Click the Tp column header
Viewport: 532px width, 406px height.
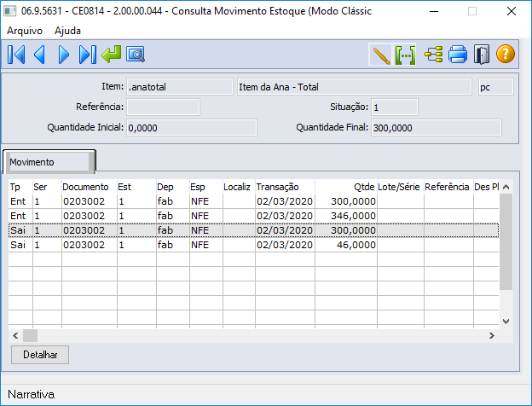20,187
